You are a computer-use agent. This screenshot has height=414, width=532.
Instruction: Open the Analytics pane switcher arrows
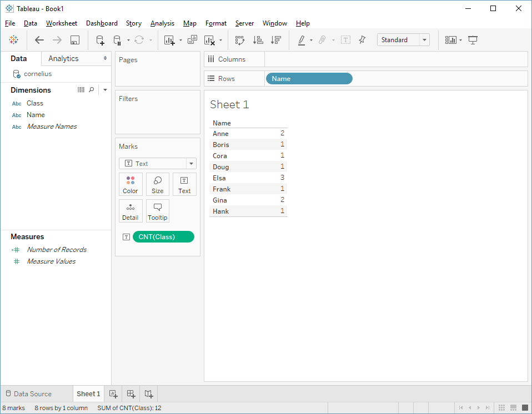coord(105,58)
